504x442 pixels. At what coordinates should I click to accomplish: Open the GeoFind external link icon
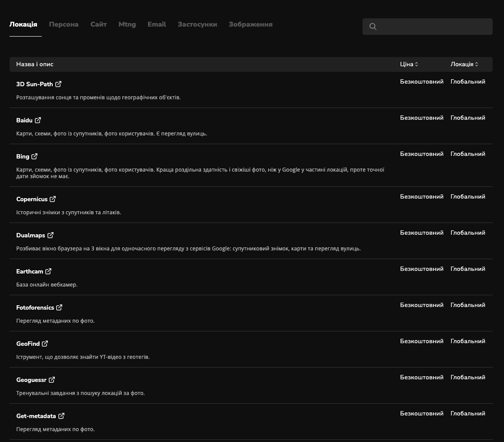45,344
